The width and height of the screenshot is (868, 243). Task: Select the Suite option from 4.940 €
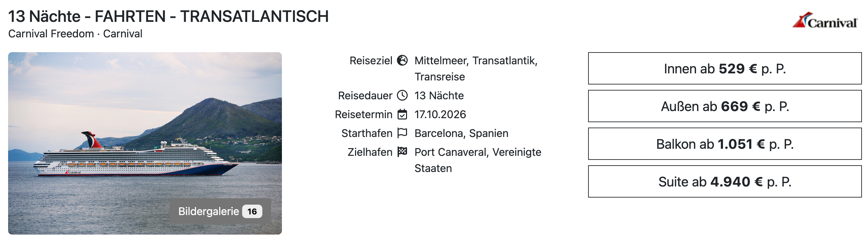725,182
